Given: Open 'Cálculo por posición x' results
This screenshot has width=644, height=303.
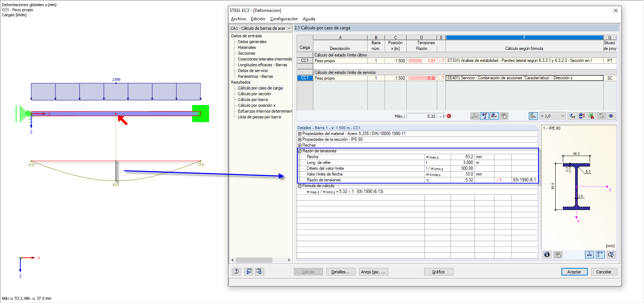Looking at the screenshot, I should click(x=257, y=105).
